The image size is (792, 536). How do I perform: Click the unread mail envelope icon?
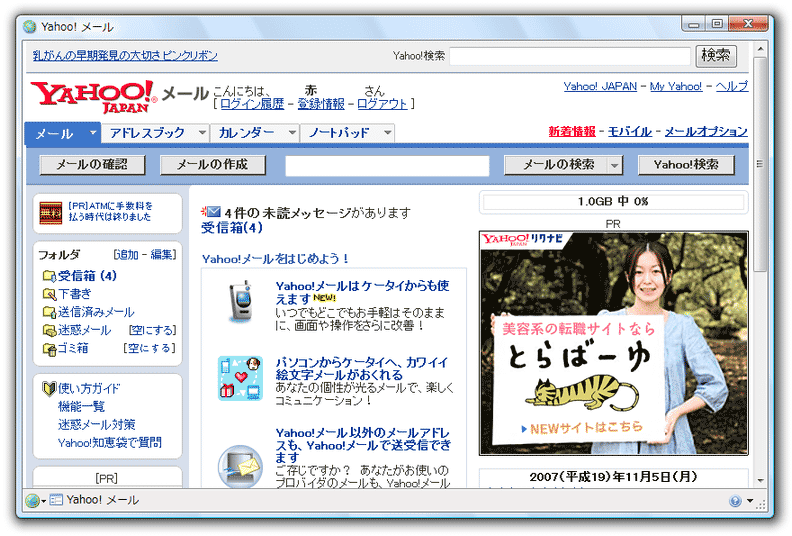pyautogui.click(x=211, y=212)
